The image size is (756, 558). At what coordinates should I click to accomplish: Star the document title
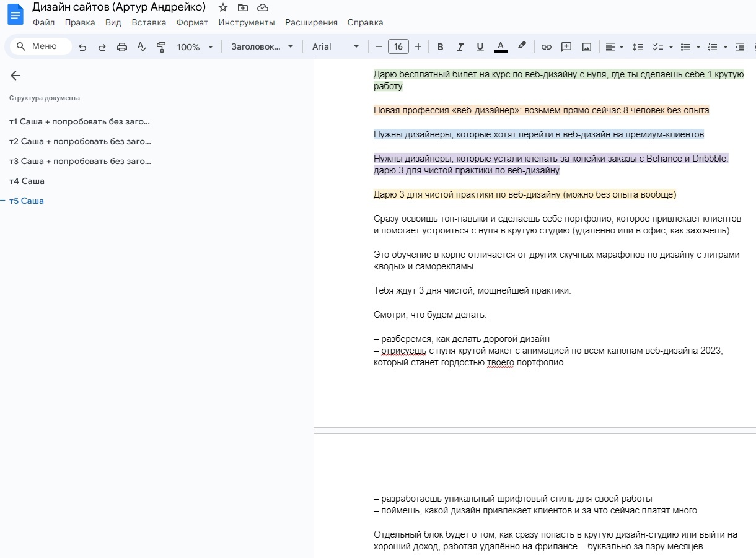tap(223, 7)
